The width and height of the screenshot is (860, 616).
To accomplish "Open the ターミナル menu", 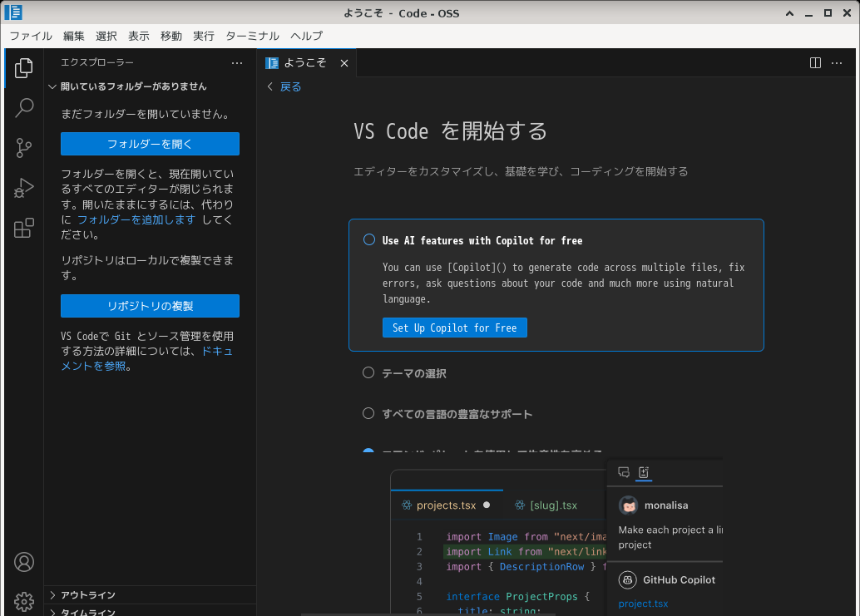I will pos(252,36).
